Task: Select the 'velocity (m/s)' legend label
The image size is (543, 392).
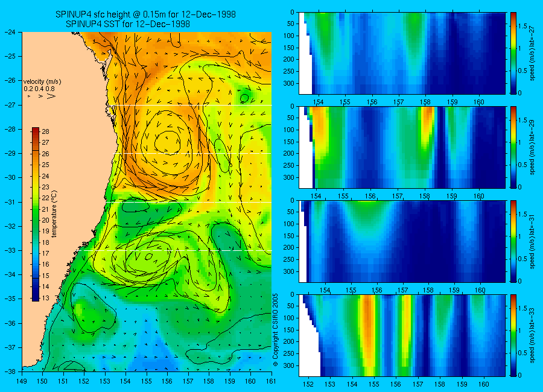Action: 42,82
